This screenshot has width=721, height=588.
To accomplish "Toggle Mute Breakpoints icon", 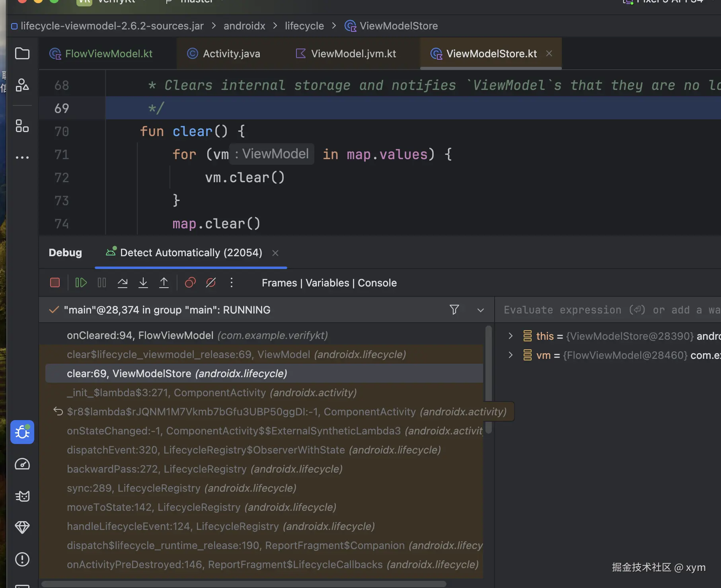I will tap(211, 283).
